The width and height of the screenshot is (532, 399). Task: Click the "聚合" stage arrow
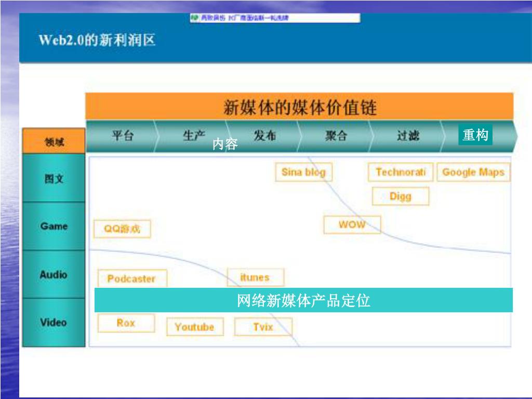[336, 136]
